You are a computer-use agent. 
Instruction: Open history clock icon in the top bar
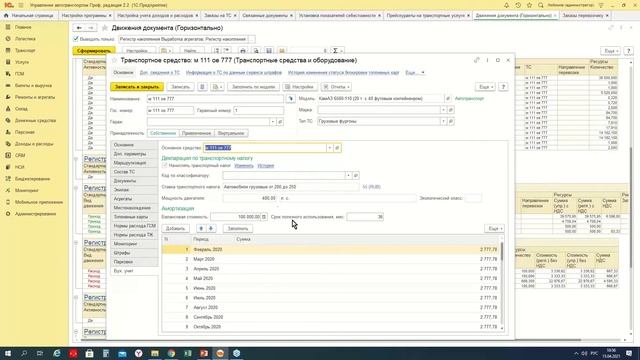click(x=518, y=5)
